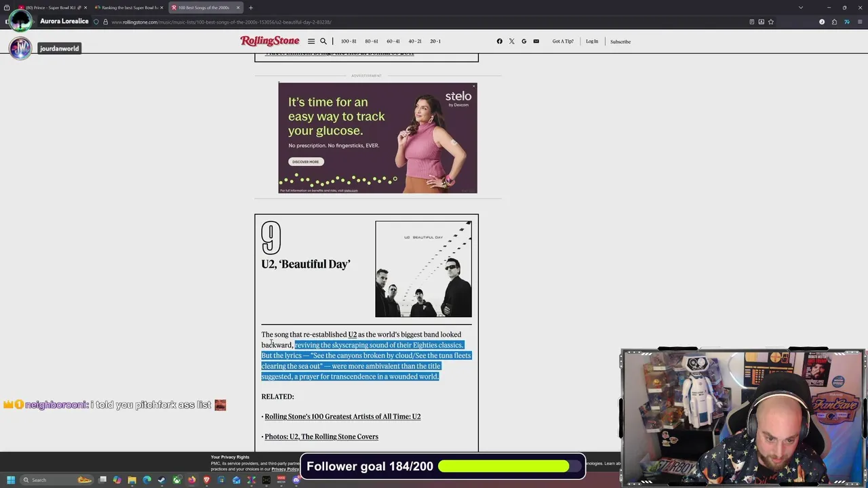Click the 'RELATED:' label text

pyautogui.click(x=277, y=396)
